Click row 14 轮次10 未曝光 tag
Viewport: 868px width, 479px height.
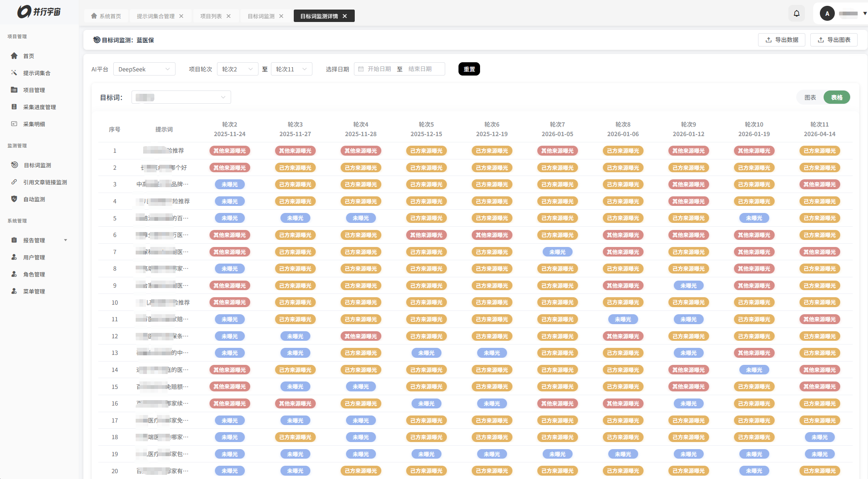(x=754, y=370)
